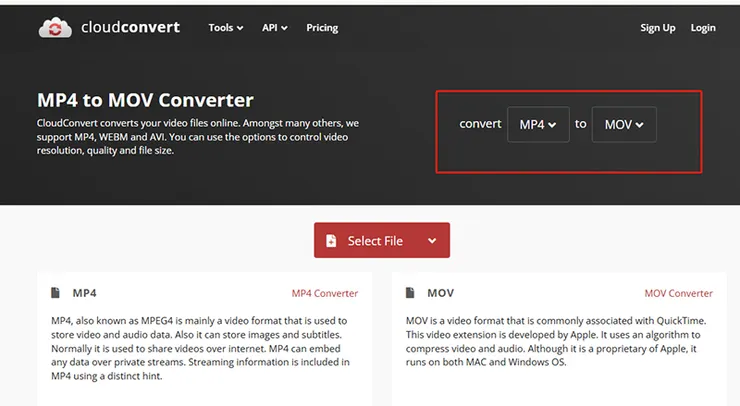Click the file-plus icon on Select File

coord(331,241)
